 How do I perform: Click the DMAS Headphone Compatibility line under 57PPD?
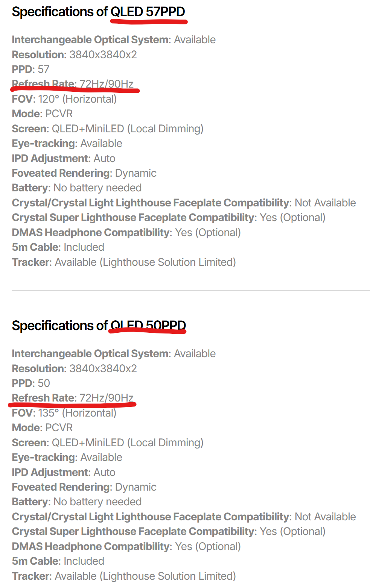click(126, 232)
